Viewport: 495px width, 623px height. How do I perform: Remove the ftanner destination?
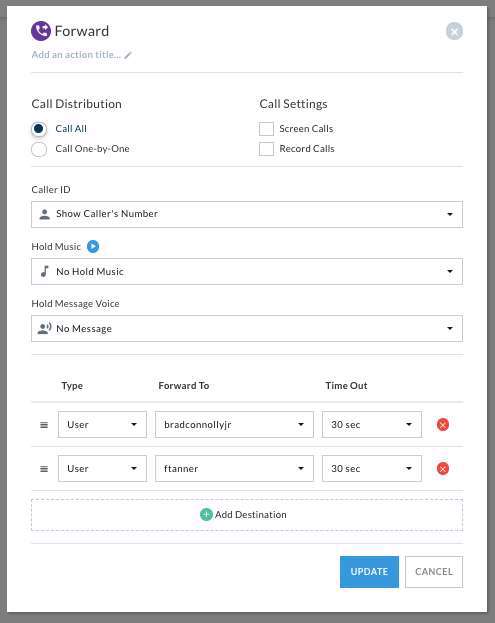click(x=443, y=468)
